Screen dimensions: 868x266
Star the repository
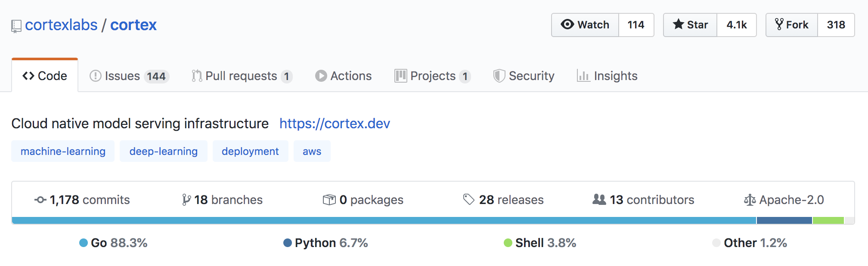coord(690,25)
